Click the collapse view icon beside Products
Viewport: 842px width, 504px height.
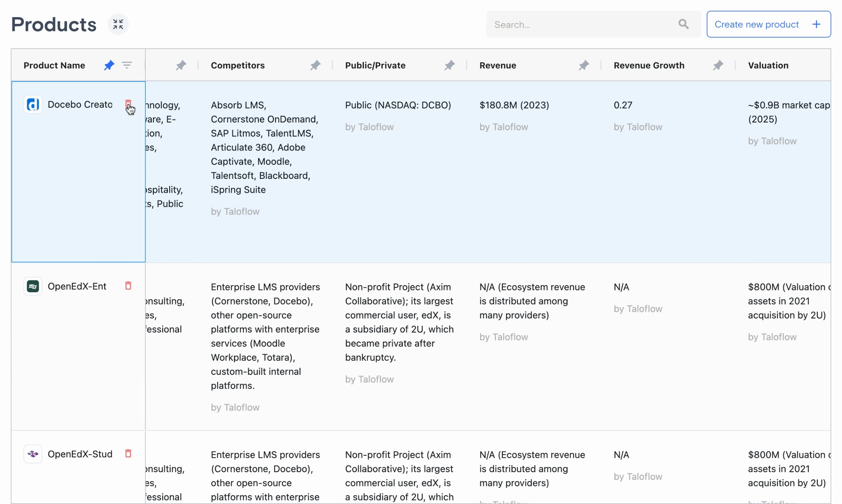(x=118, y=24)
